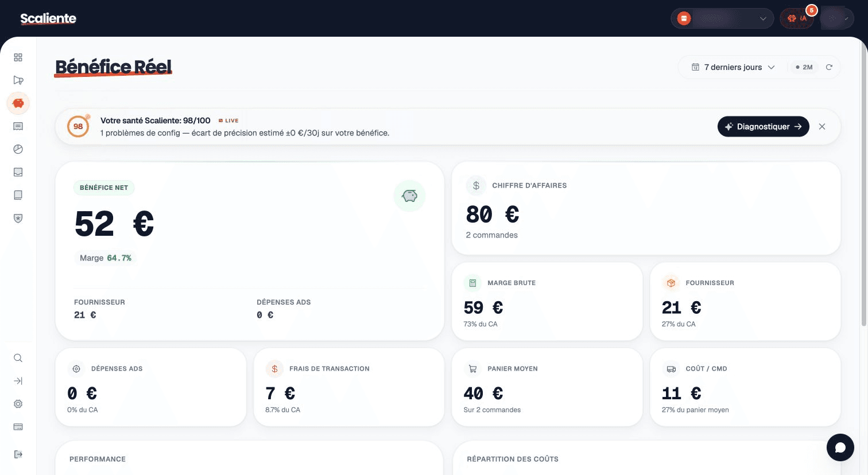Image resolution: width=868 pixels, height=475 pixels.
Task: Open the store selector dropdown in the header
Action: tap(722, 18)
